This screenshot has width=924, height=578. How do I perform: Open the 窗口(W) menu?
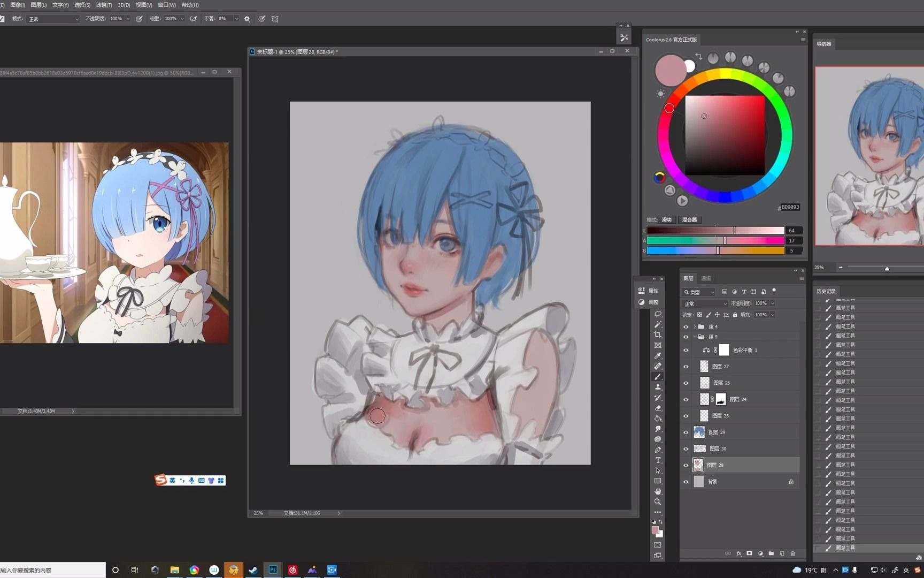click(167, 5)
